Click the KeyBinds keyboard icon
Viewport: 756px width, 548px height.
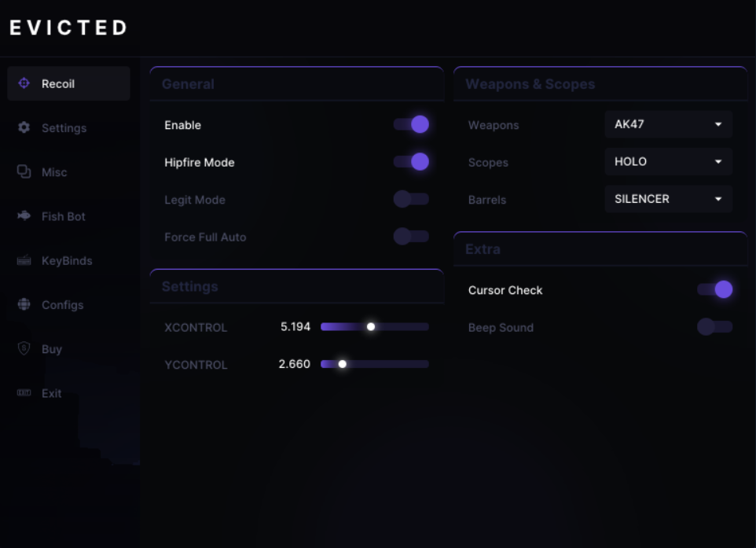point(24,260)
